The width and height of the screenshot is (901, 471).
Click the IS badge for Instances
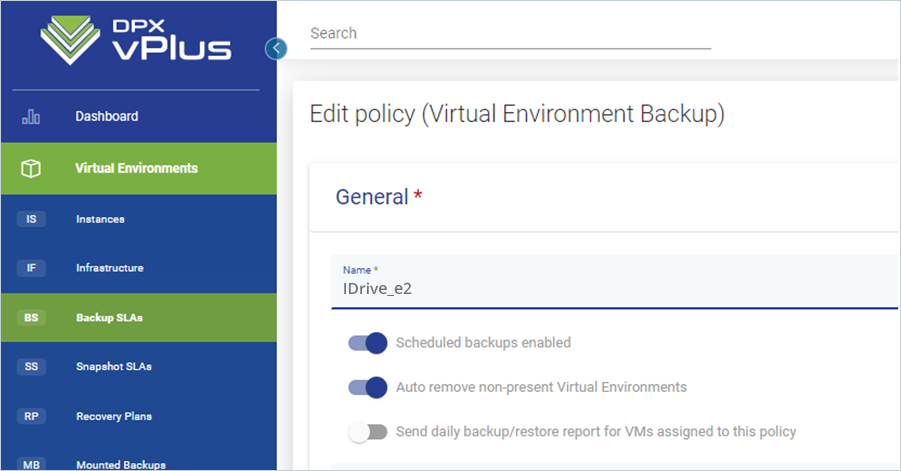tap(31, 219)
